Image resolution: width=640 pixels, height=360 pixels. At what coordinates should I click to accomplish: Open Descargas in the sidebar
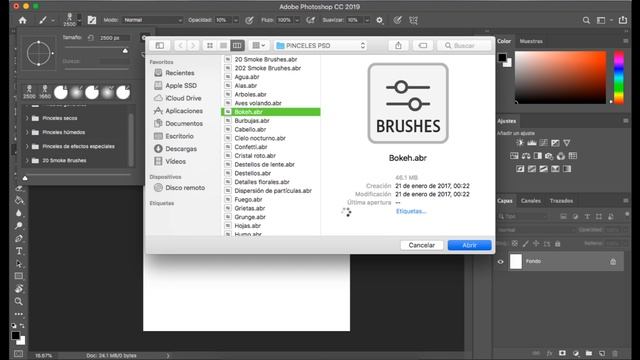tap(181, 149)
